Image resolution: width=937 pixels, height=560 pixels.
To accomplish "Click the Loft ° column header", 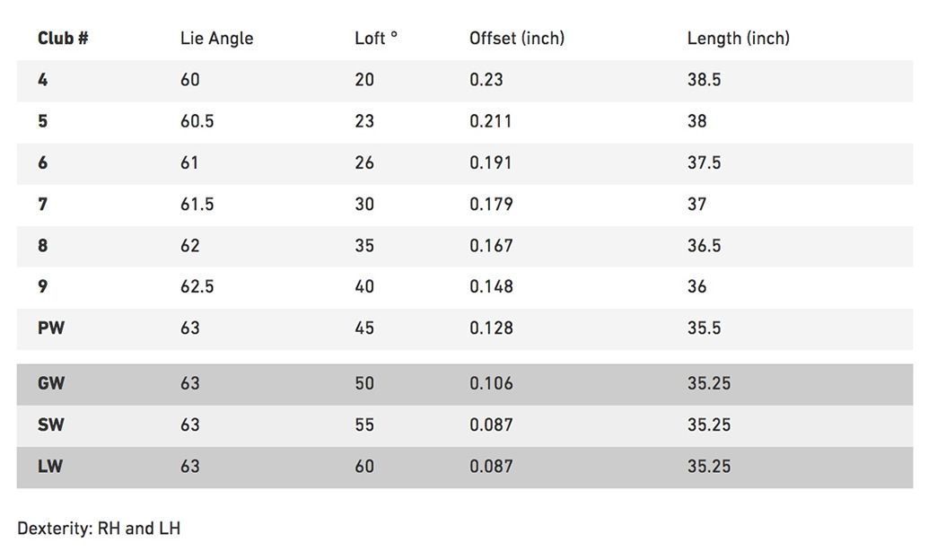I will 376,39.
